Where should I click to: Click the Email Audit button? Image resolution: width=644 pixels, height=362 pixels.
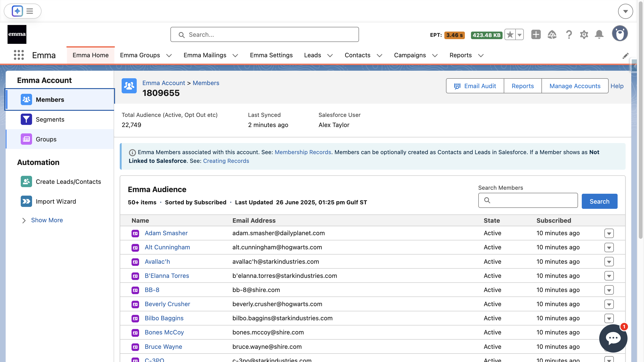tap(475, 86)
